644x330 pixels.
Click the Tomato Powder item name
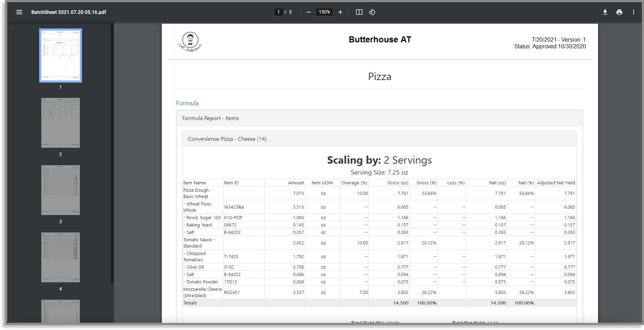point(201,282)
